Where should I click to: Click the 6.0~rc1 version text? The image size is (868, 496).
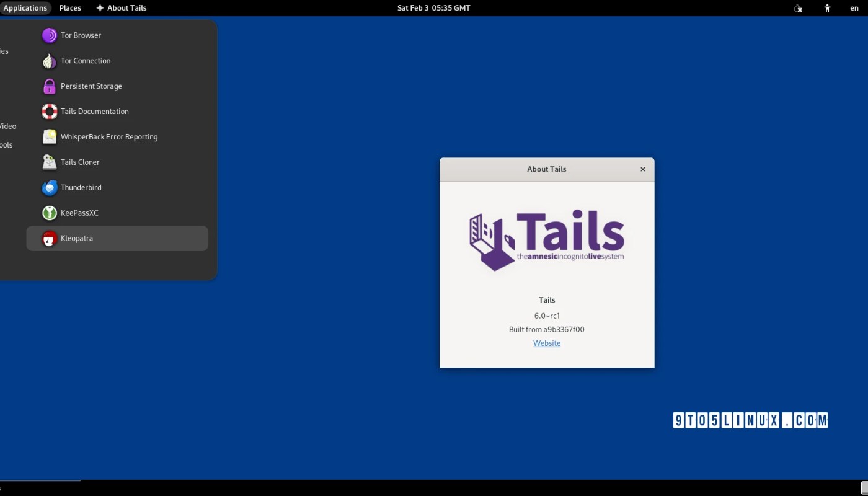point(547,316)
